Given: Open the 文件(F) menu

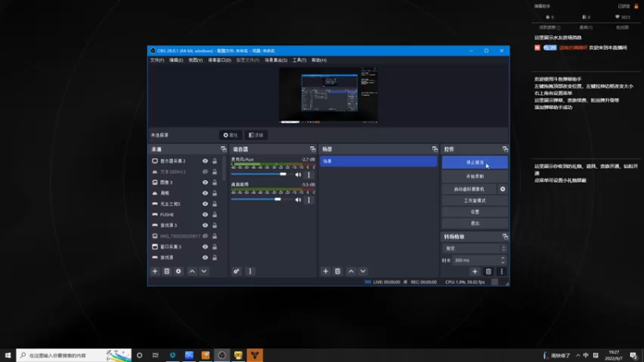Looking at the screenshot, I should pyautogui.click(x=157, y=60).
